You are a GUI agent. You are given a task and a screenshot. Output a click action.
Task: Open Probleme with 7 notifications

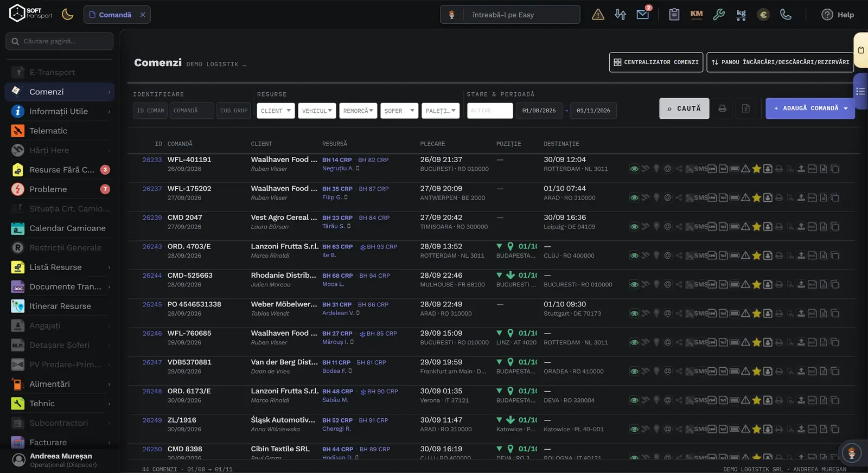coord(60,189)
